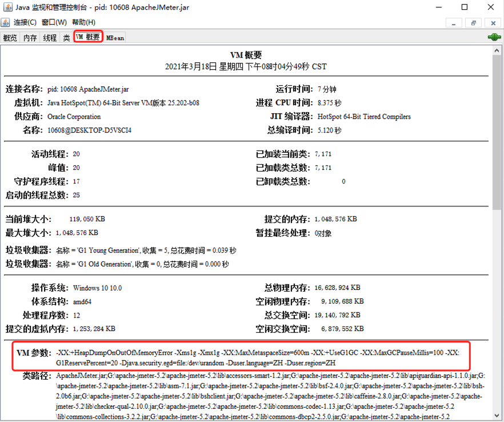Switch to the 内存 tab
Screen dimensions: 504x422
click(x=30, y=38)
